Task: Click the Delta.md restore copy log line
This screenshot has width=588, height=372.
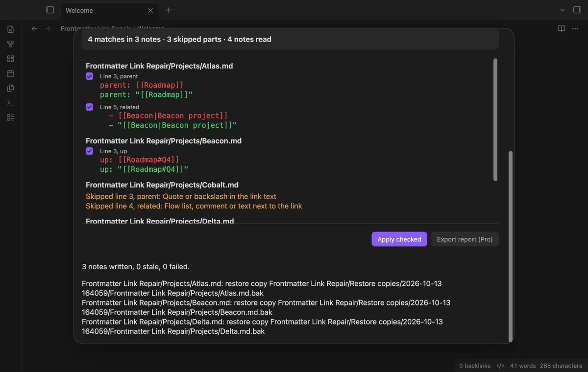Action: pyautogui.click(x=262, y=326)
